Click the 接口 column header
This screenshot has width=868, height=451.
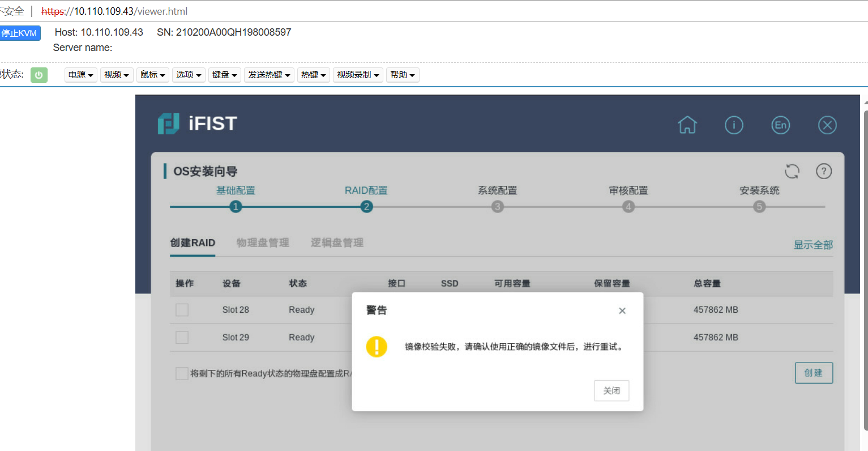[396, 284]
